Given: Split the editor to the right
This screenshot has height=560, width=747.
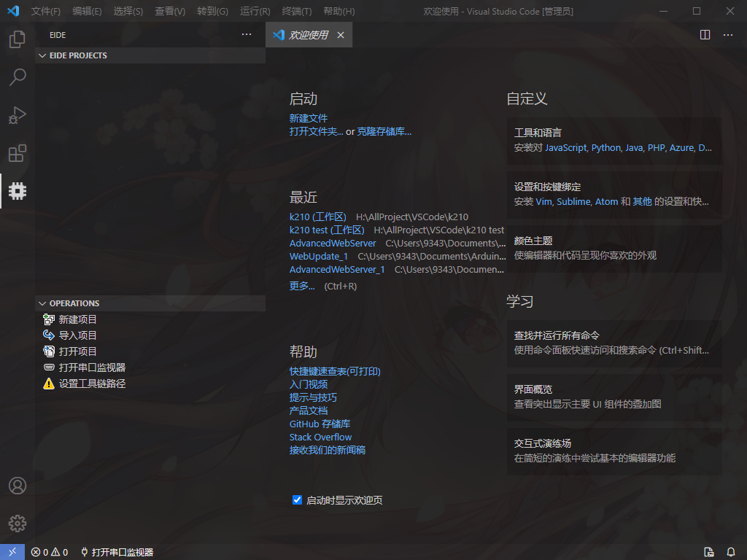Looking at the screenshot, I should click(705, 35).
